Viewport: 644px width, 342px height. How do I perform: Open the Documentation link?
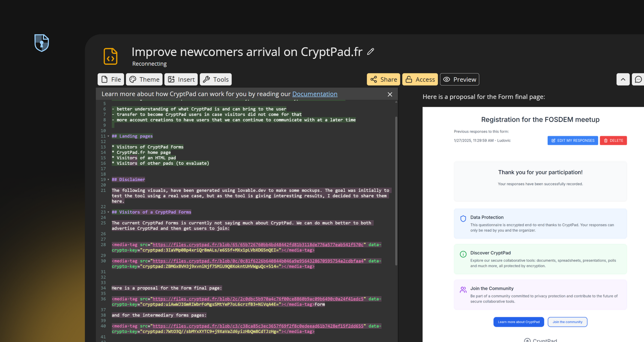pyautogui.click(x=315, y=94)
